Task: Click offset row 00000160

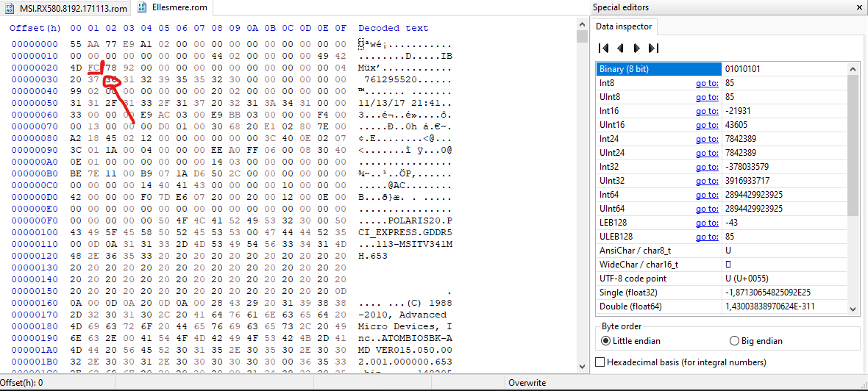Action: point(34,303)
